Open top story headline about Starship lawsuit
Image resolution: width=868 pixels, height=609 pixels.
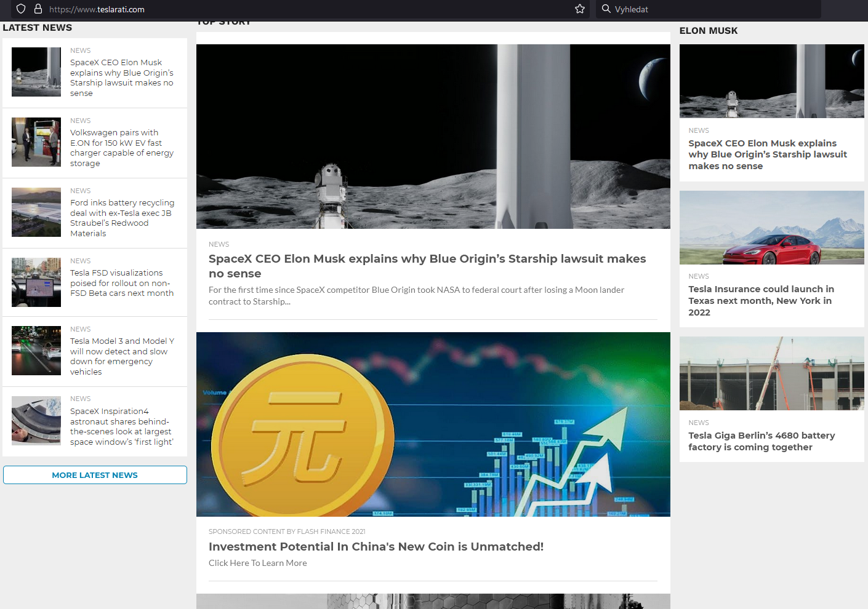pyautogui.click(x=427, y=266)
